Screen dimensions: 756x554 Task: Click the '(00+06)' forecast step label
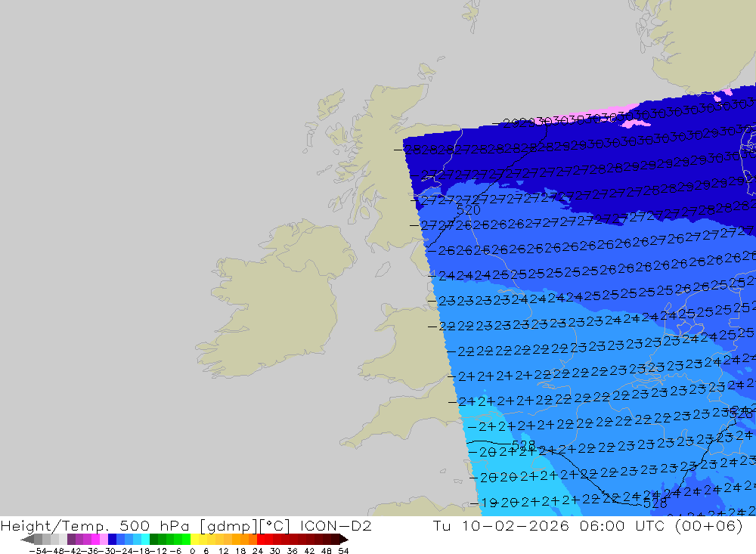pyautogui.click(x=709, y=525)
